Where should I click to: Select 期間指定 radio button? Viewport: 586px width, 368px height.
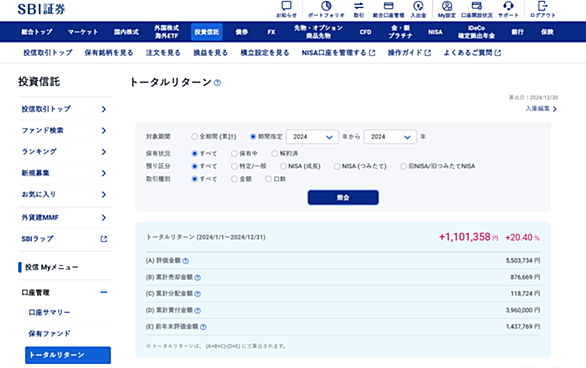(x=253, y=137)
